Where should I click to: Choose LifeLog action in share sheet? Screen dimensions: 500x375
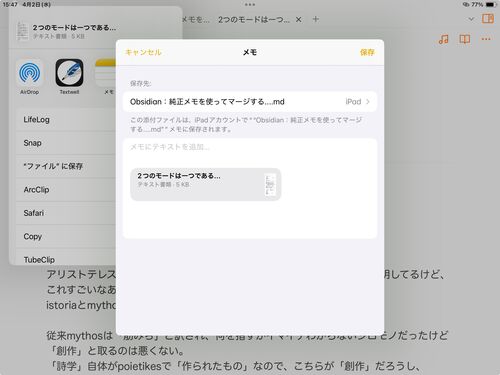[66, 120]
